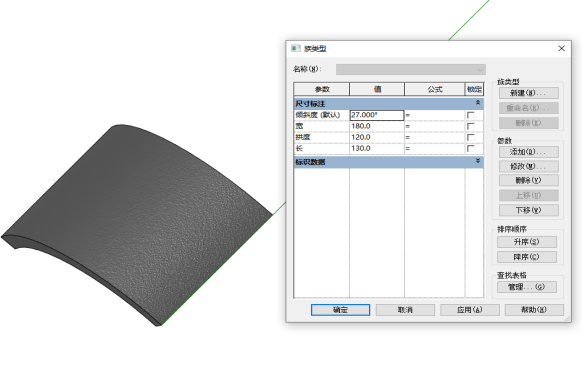Check the lock box for 长 parameter
The width and height of the screenshot is (582, 389).
pyautogui.click(x=471, y=148)
